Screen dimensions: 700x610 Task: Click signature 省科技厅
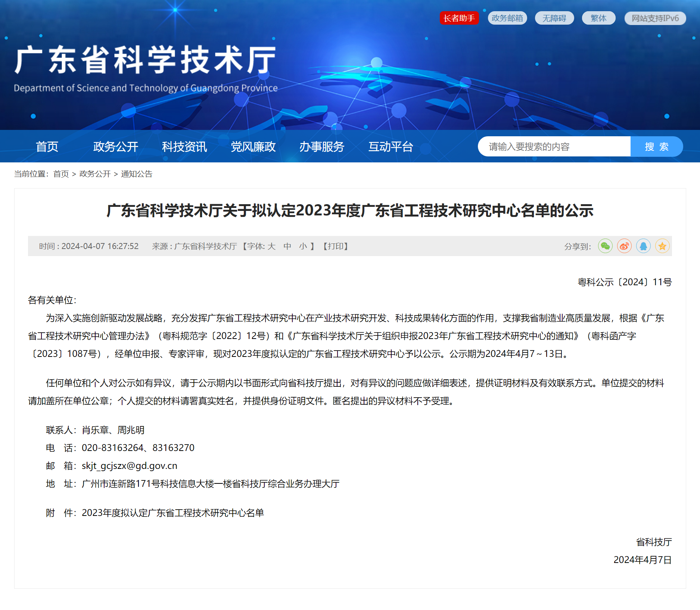(x=654, y=542)
